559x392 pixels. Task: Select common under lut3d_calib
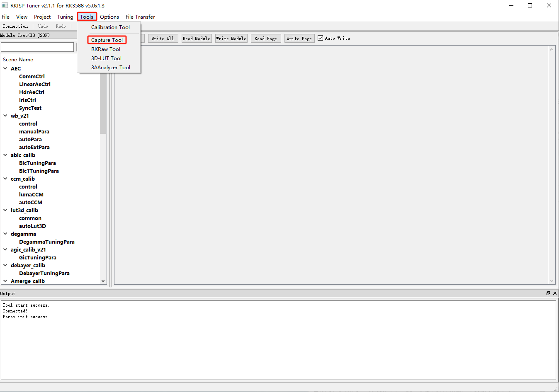pyautogui.click(x=30, y=218)
